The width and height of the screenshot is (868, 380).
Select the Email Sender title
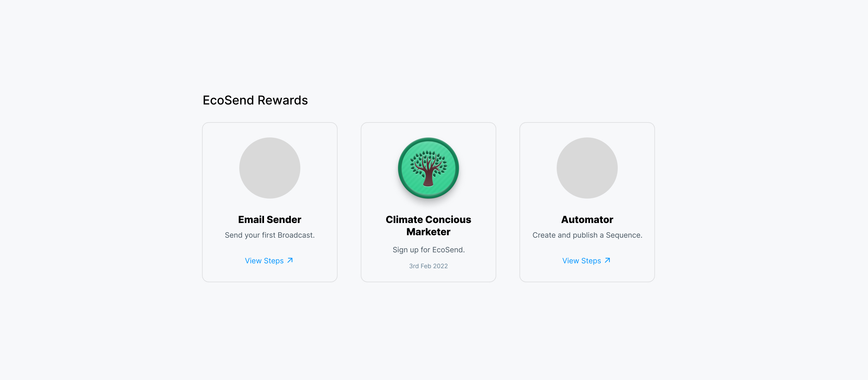pos(269,220)
